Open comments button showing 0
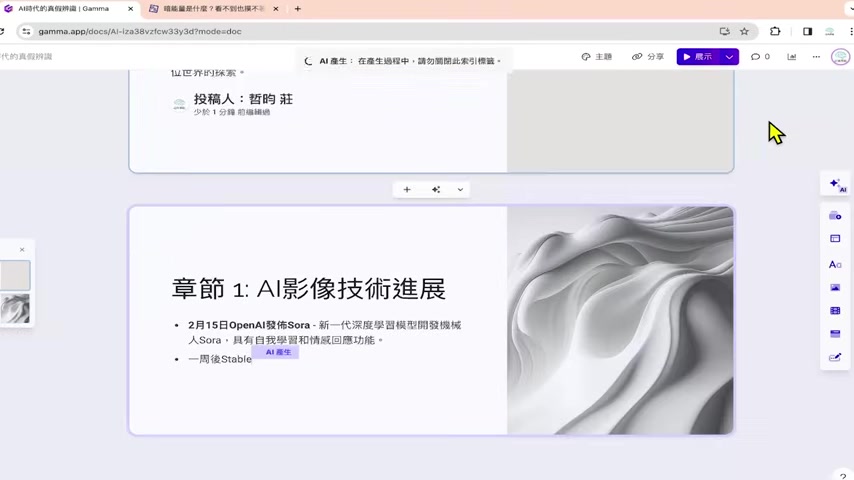854x480 pixels. (760, 57)
